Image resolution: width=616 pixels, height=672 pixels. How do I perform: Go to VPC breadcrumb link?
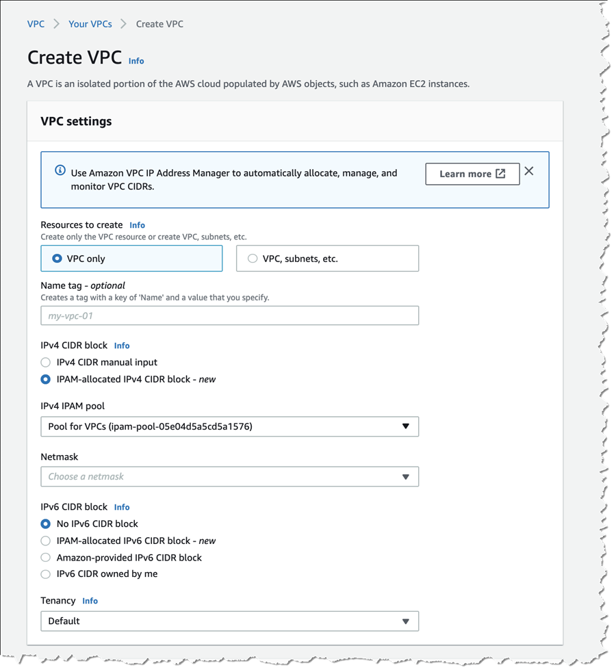click(36, 24)
